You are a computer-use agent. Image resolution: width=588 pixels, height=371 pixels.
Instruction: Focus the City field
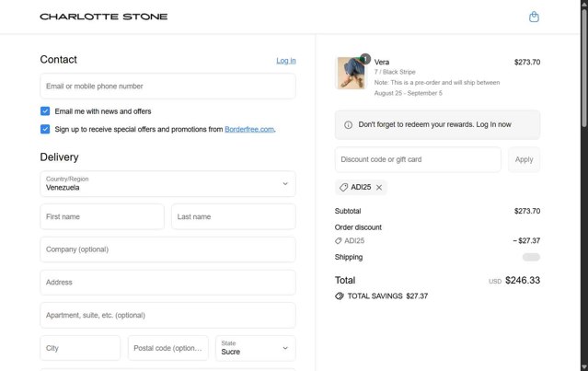(x=80, y=348)
